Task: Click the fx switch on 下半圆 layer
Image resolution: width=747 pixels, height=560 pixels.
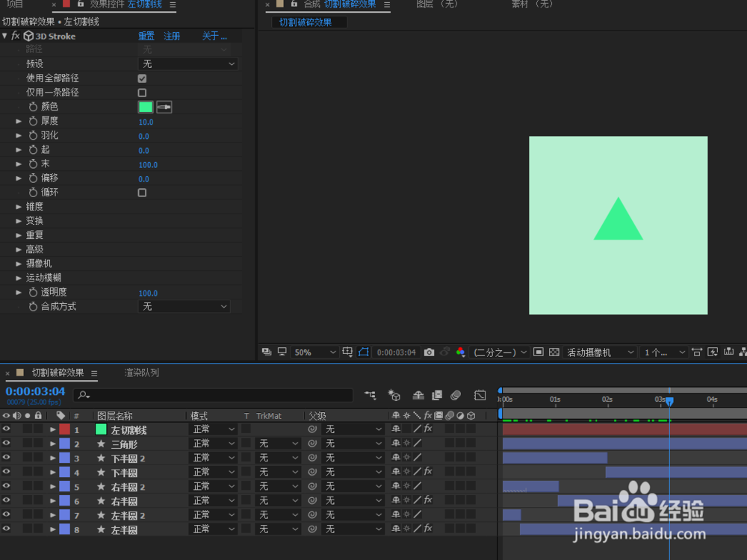Action: 428,471
